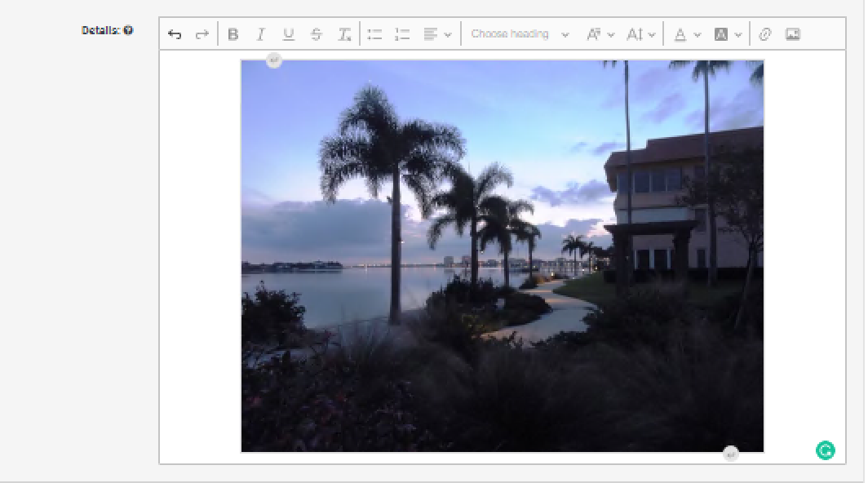This screenshot has width=868, height=483.
Task: Click the undo arrow in the toolbar
Action: tap(175, 34)
